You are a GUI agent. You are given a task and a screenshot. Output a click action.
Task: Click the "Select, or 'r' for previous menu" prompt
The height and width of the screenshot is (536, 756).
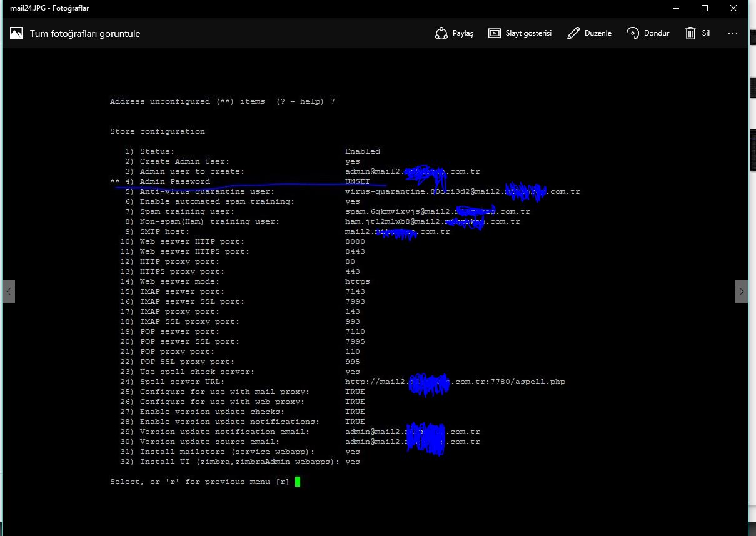point(200,482)
